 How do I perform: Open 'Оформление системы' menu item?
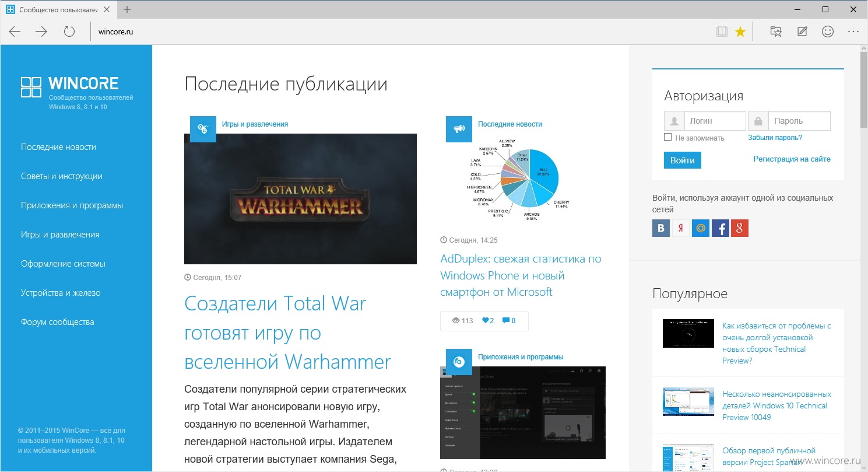click(x=63, y=264)
